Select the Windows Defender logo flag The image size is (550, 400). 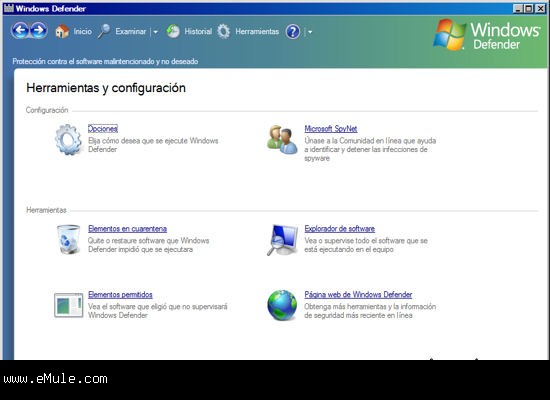(x=449, y=35)
